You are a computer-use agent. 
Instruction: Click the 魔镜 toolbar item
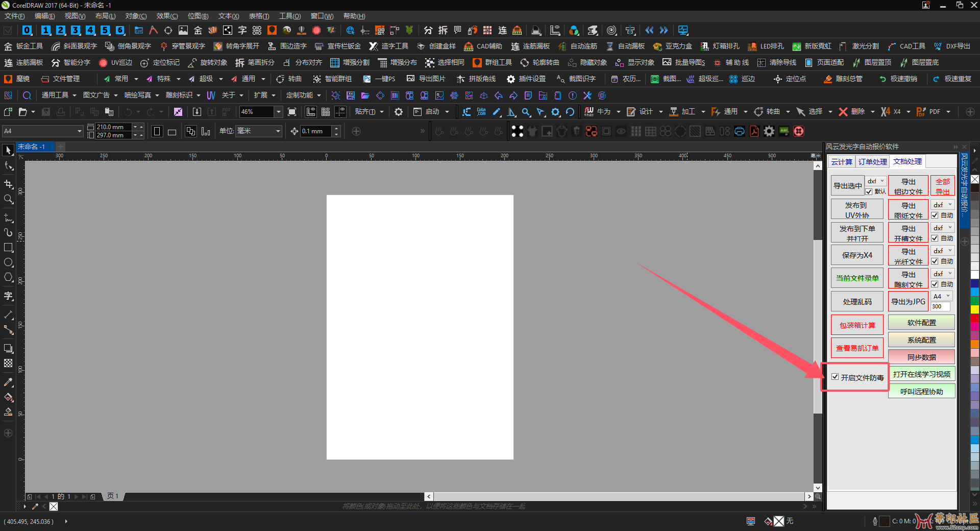point(17,79)
